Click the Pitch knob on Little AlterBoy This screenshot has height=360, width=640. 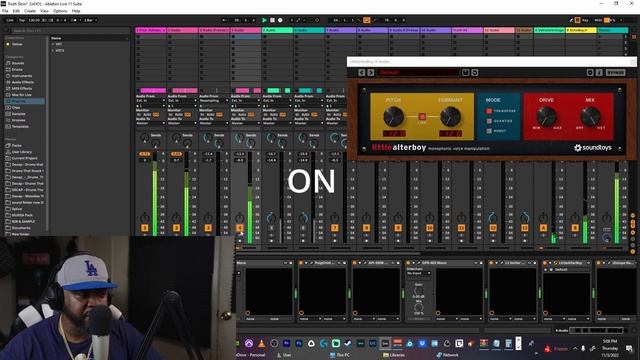click(393, 117)
